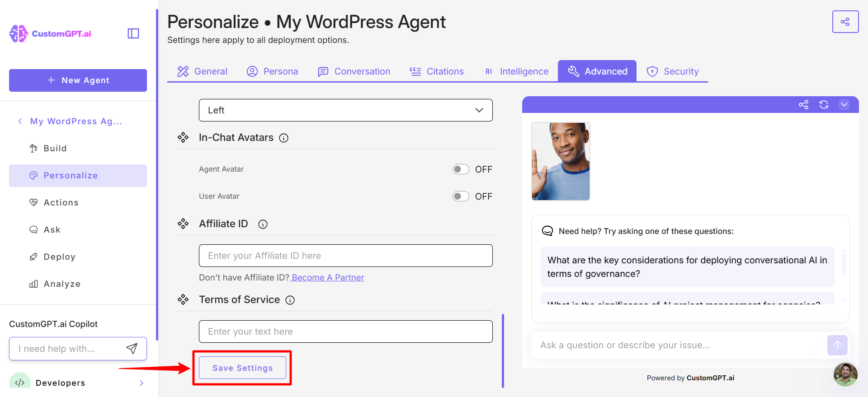This screenshot has width=868, height=397.
Task: Click the Powered by CustomGPT.ai text
Action: point(690,378)
